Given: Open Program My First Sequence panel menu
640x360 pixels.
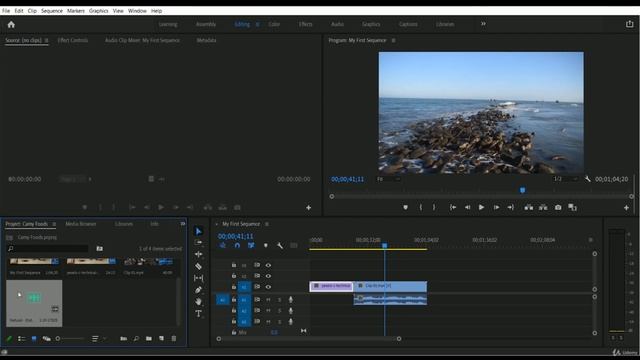Looking at the screenshot, I should point(393,40).
